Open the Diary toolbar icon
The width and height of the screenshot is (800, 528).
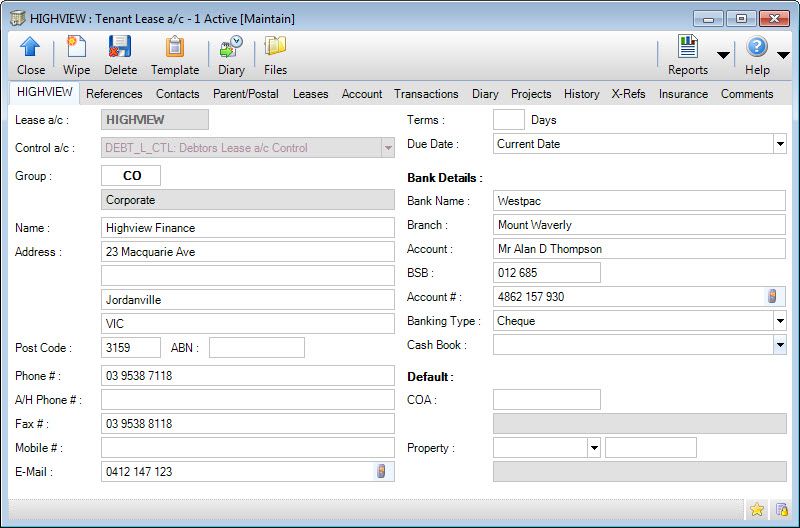pyautogui.click(x=231, y=47)
